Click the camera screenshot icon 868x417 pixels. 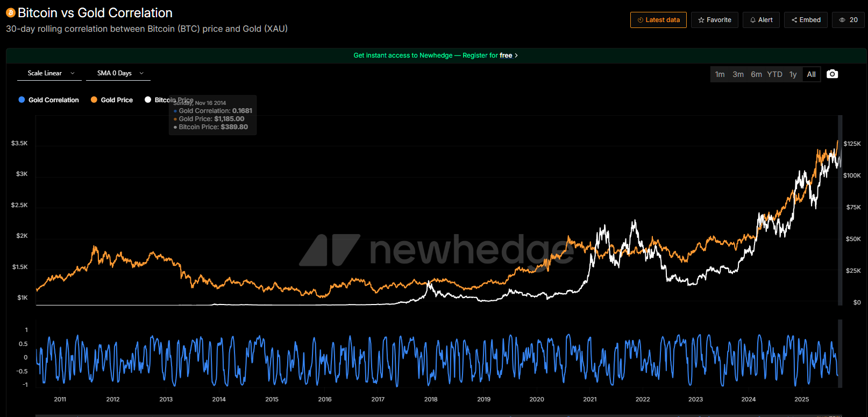832,74
